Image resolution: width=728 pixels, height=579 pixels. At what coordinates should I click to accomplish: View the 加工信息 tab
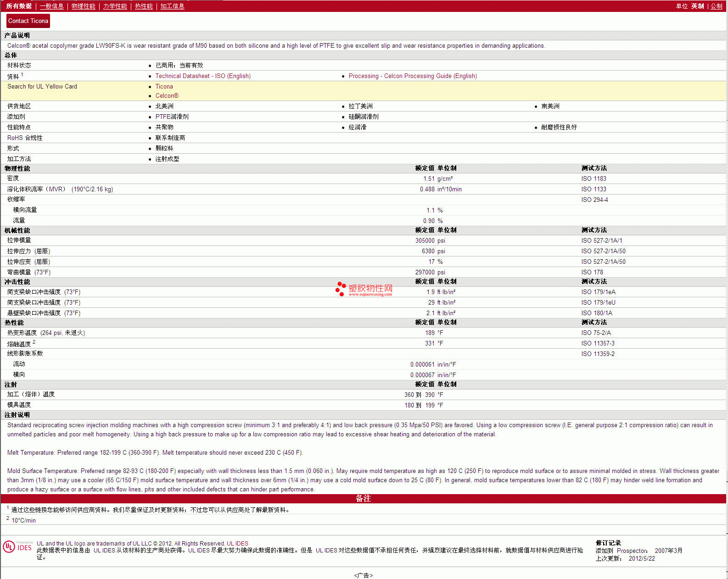click(173, 6)
